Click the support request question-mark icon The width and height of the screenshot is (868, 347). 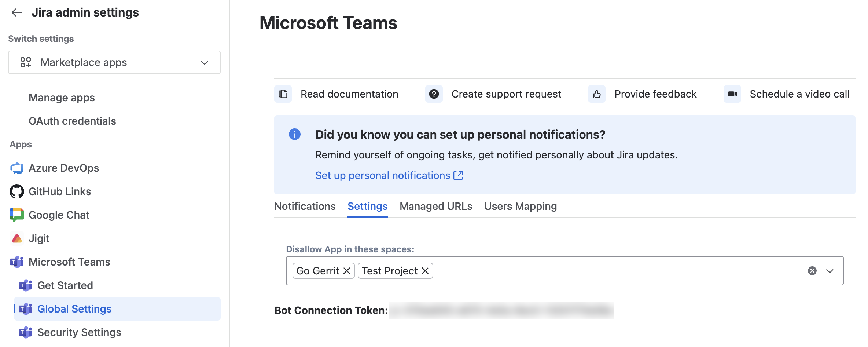(434, 94)
